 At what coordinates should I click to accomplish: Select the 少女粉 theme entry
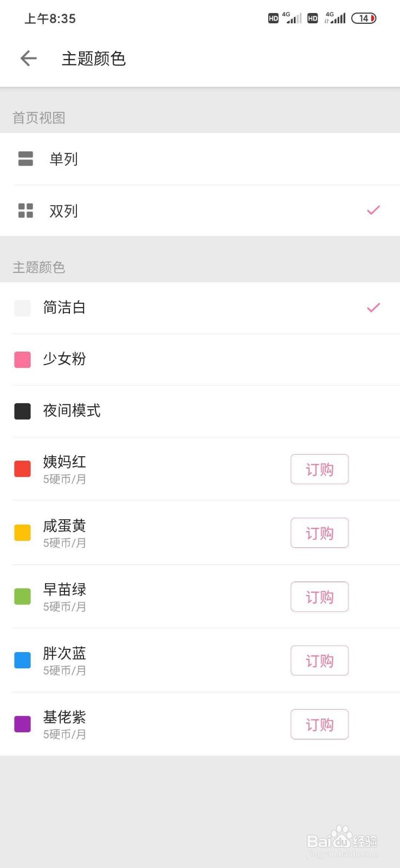200,360
